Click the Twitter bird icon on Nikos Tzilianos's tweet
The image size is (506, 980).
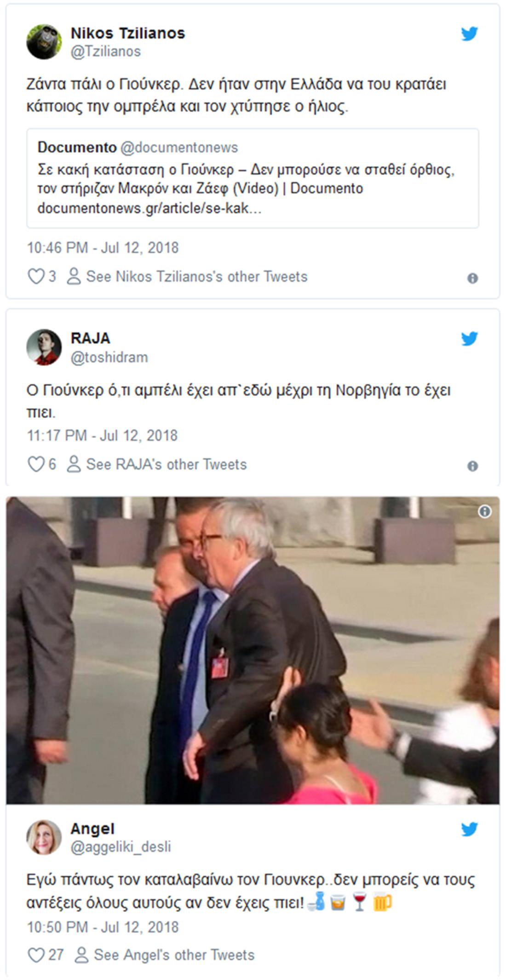coord(470,34)
